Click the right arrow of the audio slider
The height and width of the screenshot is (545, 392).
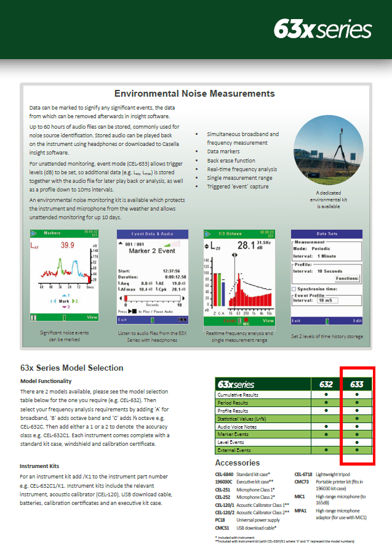(183, 298)
